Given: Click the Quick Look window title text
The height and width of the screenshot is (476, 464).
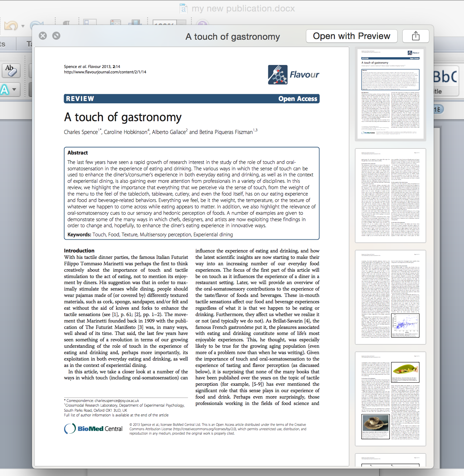Looking at the screenshot, I should (x=233, y=36).
